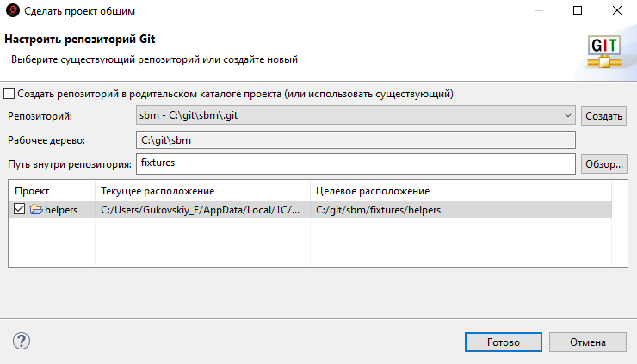
Task: Click the Создать button
Action: [603, 115]
